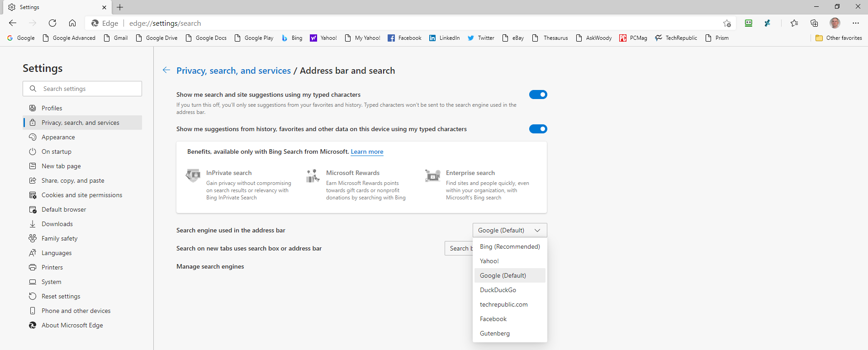Open Gmail bookmark
The image size is (868, 350).
click(116, 38)
